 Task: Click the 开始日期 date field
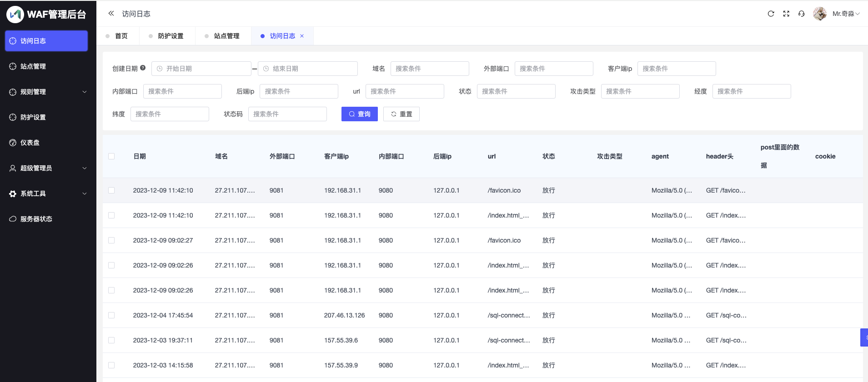tap(201, 69)
